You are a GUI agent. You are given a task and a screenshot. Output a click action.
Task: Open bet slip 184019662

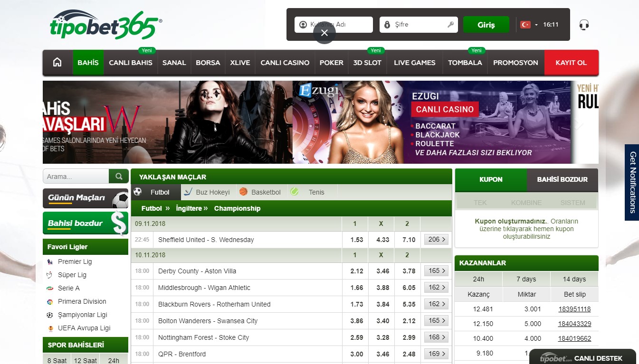click(574, 338)
